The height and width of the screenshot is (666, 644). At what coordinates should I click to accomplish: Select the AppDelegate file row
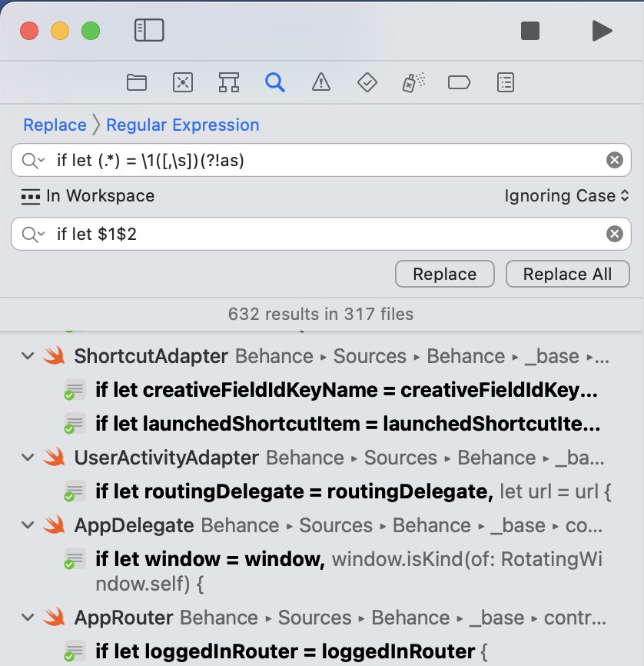coord(322,525)
